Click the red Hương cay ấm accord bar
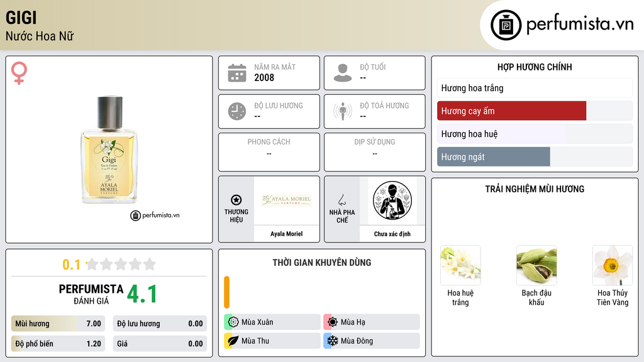This screenshot has height=362, width=644. click(535, 111)
